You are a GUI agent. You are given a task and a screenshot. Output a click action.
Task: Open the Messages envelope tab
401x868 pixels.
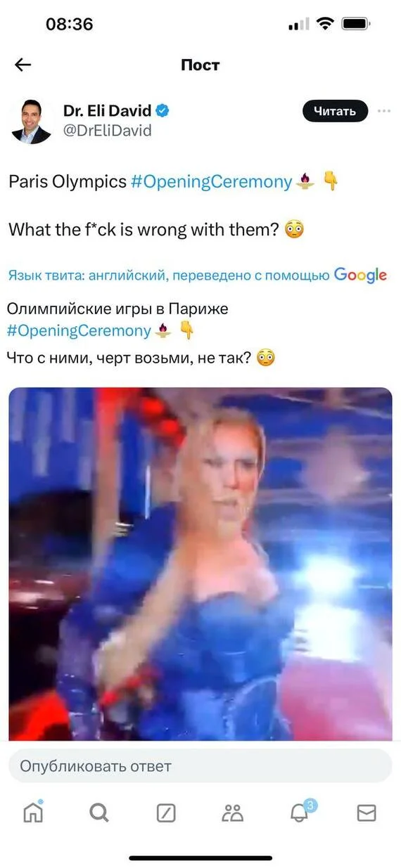click(367, 813)
